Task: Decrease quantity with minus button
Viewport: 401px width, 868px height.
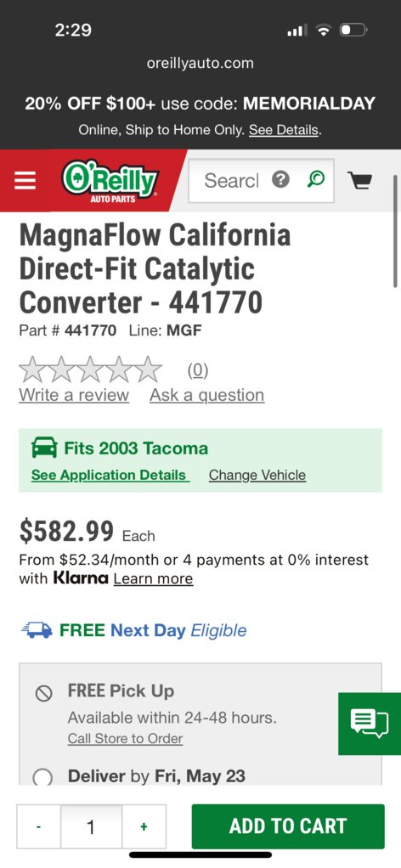Action: tap(39, 826)
